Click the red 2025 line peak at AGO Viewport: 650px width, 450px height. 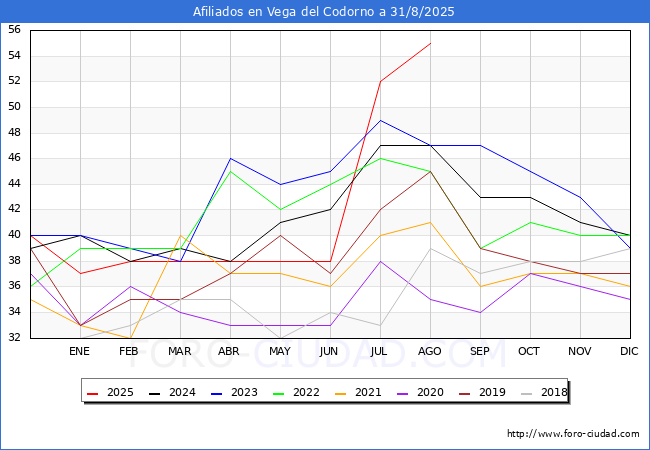tap(430, 43)
